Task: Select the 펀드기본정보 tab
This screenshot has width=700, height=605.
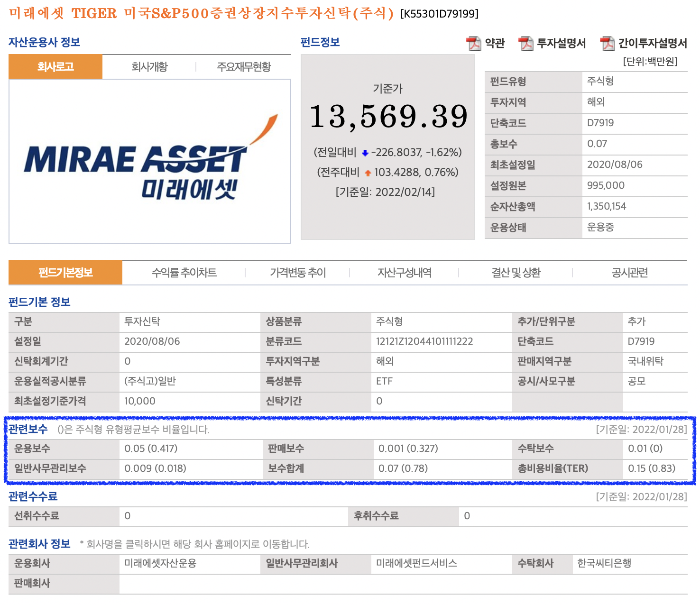Action: (65, 273)
